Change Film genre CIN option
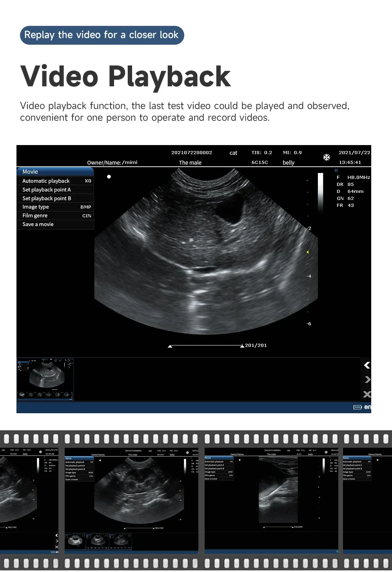 click(55, 216)
